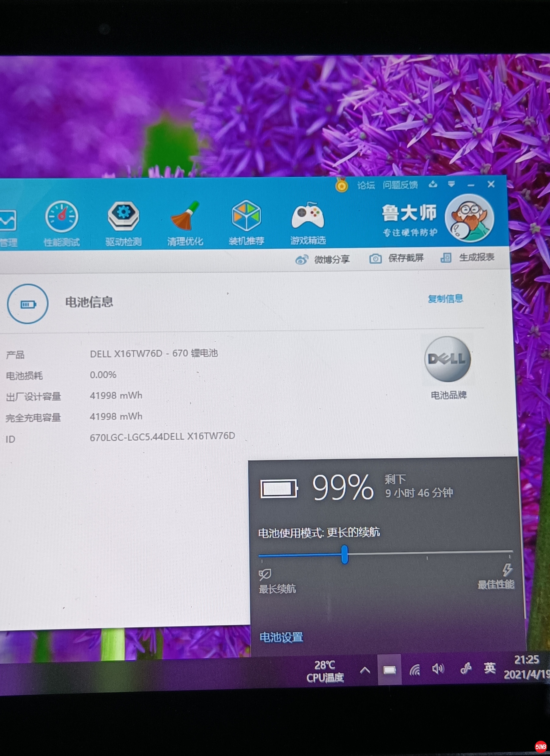
Task: Click the battery power mode slider handle
Action: click(345, 555)
